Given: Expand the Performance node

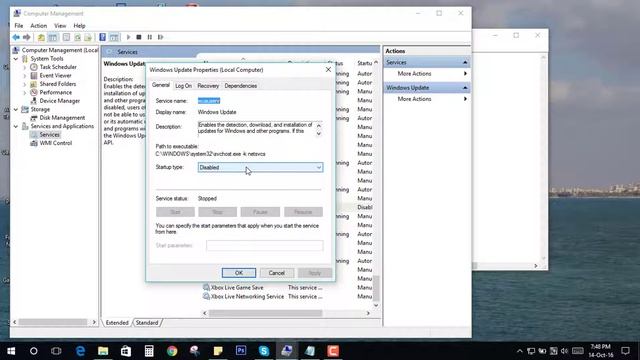Looking at the screenshot, I should (x=24, y=93).
